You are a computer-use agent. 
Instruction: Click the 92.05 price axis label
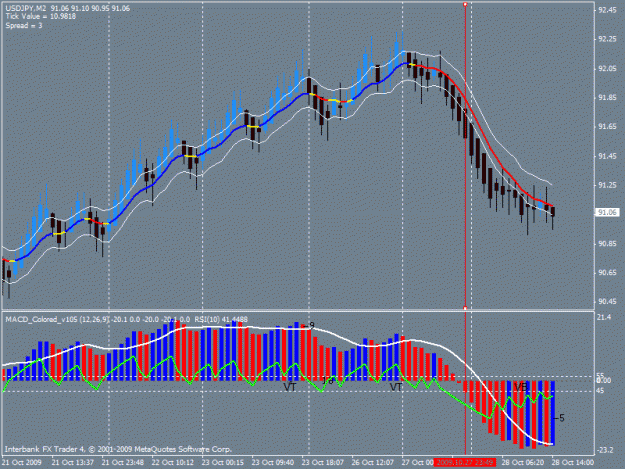[607, 69]
